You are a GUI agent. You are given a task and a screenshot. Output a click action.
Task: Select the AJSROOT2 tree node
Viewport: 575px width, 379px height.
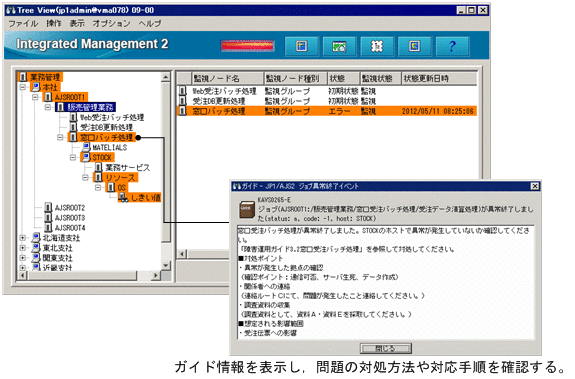click(x=70, y=208)
